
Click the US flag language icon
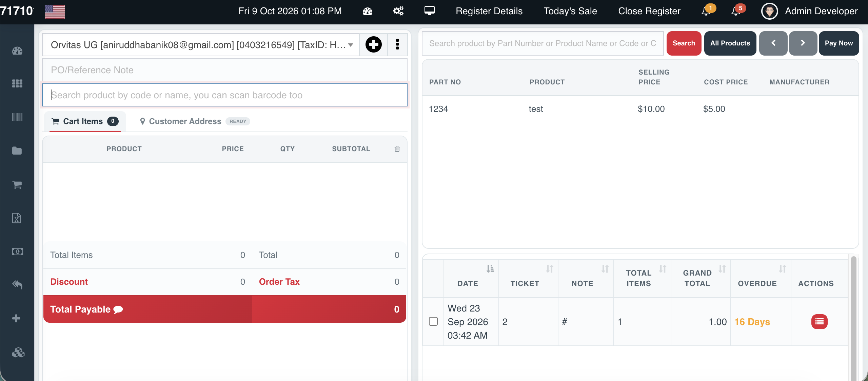click(55, 12)
